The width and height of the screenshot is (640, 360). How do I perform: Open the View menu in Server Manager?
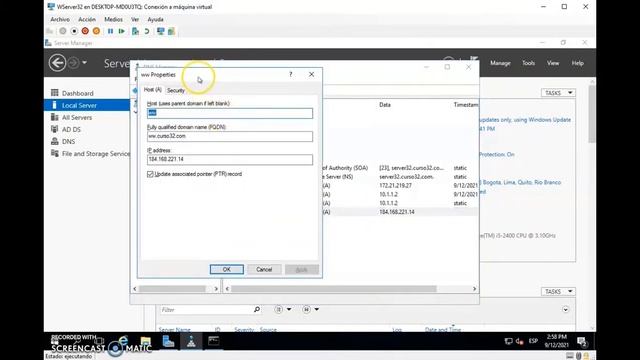click(x=553, y=63)
